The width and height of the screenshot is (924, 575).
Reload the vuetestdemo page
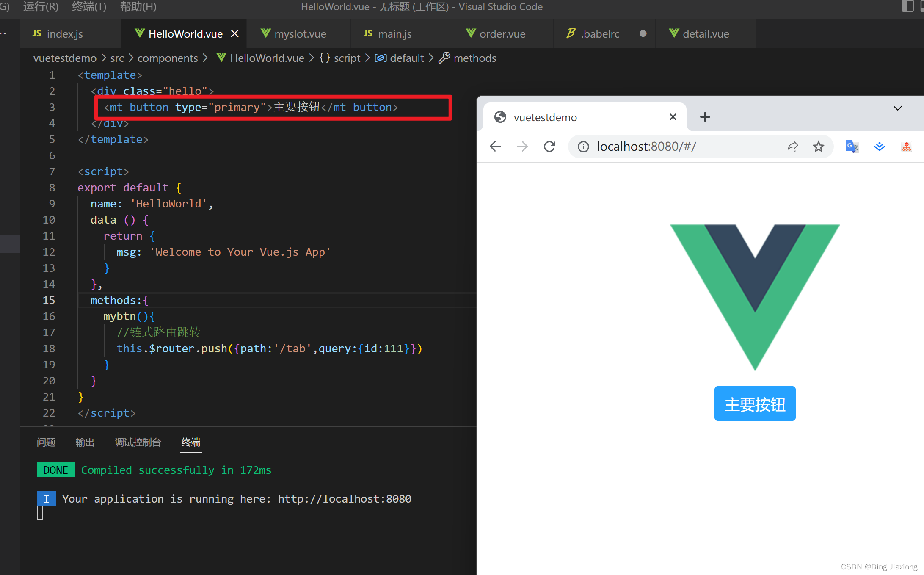pyautogui.click(x=549, y=146)
